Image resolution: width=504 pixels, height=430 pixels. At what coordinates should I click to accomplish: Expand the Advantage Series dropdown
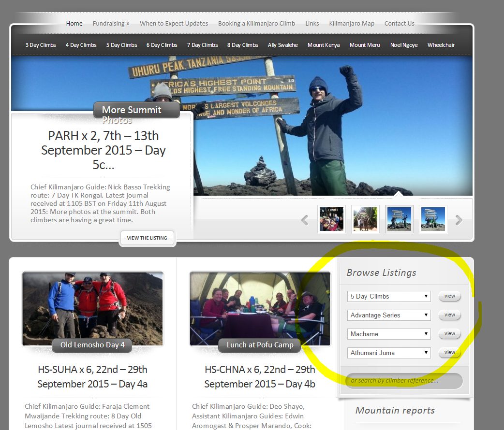click(x=389, y=315)
